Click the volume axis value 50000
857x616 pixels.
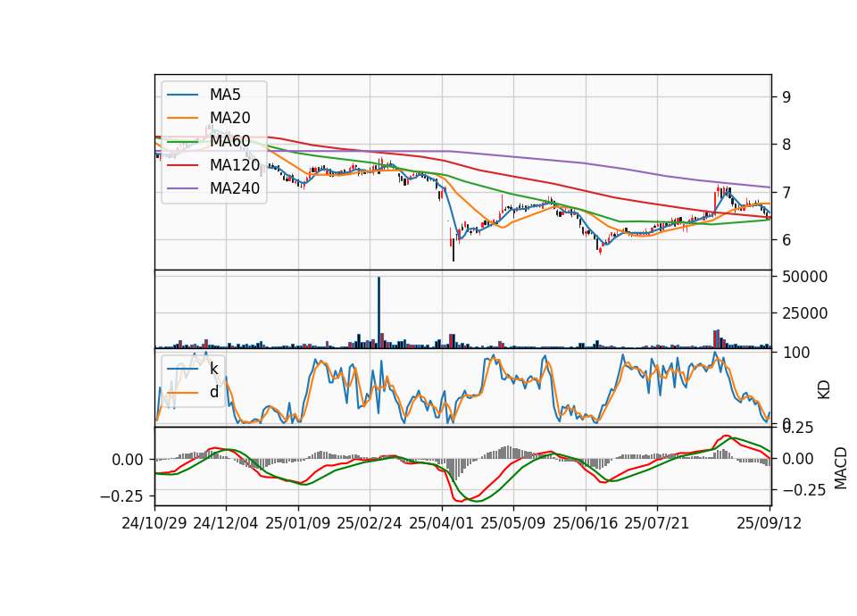click(x=804, y=277)
